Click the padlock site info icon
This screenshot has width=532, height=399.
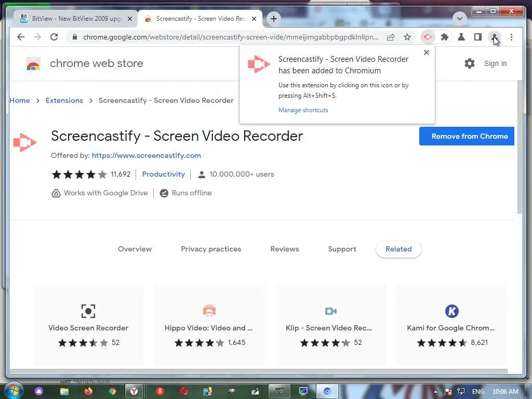pos(75,37)
